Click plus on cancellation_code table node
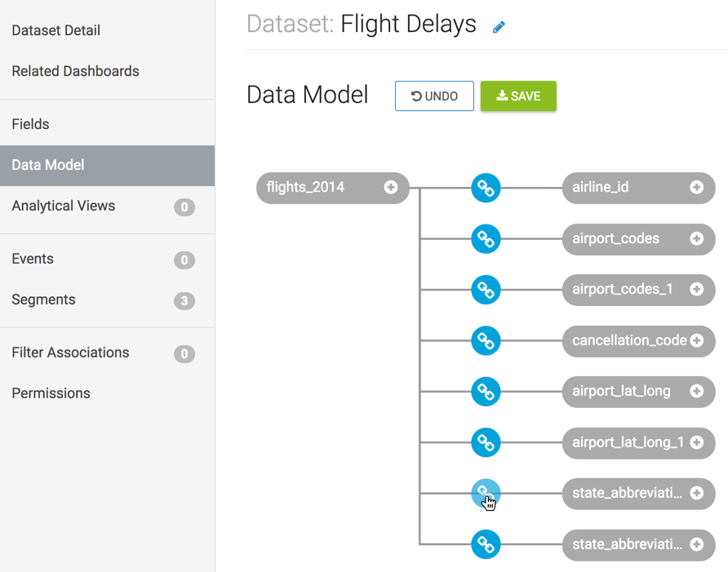 click(697, 340)
